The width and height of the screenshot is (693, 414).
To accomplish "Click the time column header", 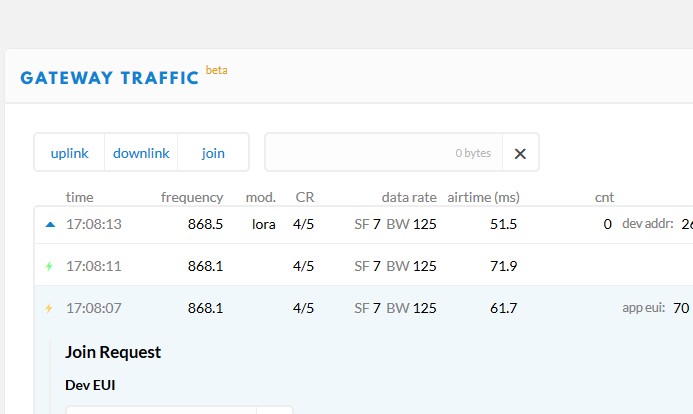I will pyautogui.click(x=79, y=197).
